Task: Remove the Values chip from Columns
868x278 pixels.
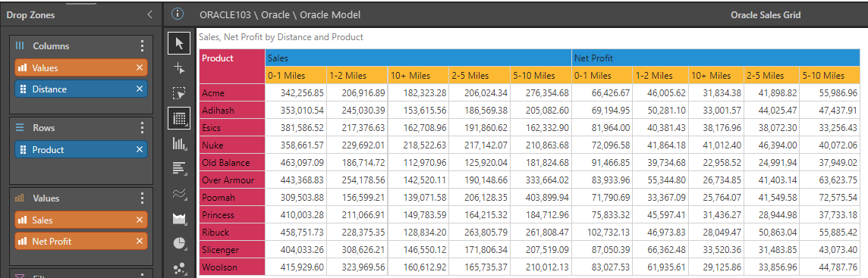Action: pos(140,68)
